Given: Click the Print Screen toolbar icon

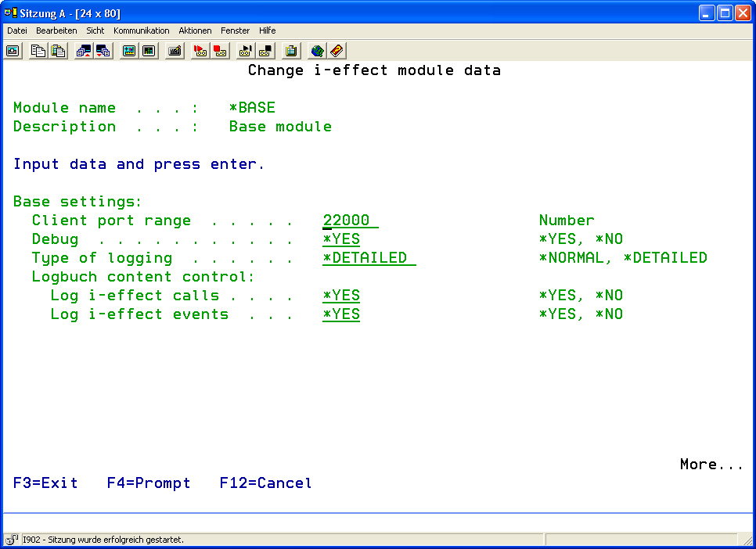Looking at the screenshot, I should coord(13,51).
